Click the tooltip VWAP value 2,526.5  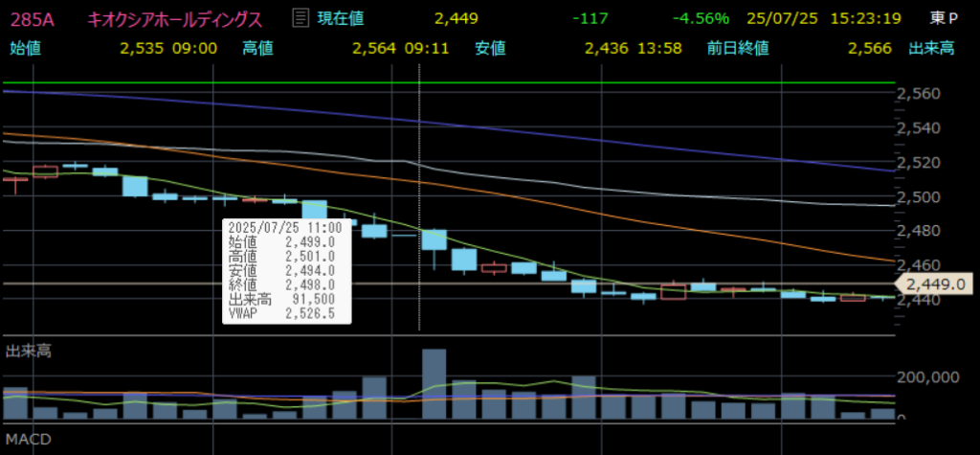[310, 313]
